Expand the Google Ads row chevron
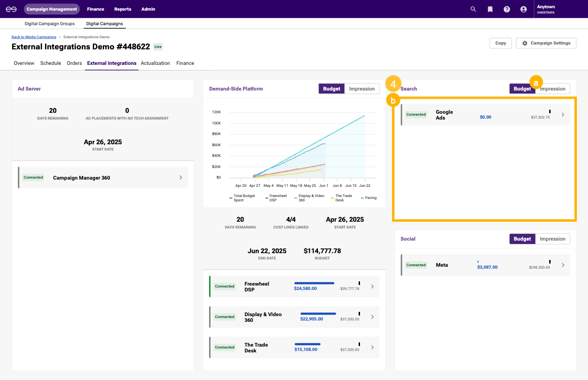The image size is (588, 380). (562, 115)
